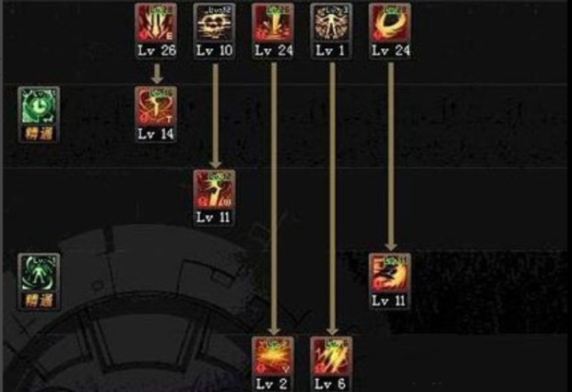
Task: Select the ground eruption pillar skill icon
Action: (x=273, y=23)
